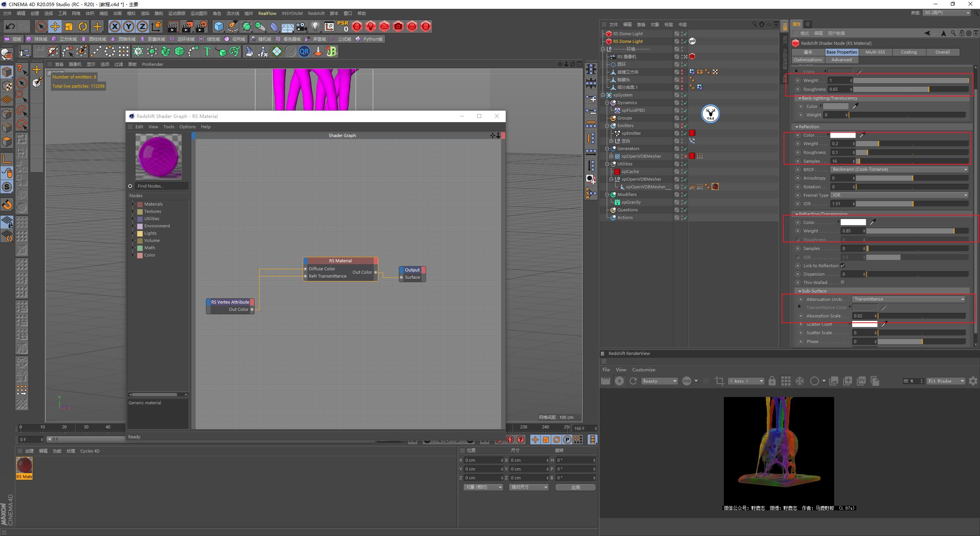Select the Cube primitive icon
Viewport: 980px width, 536px height.
click(x=219, y=26)
